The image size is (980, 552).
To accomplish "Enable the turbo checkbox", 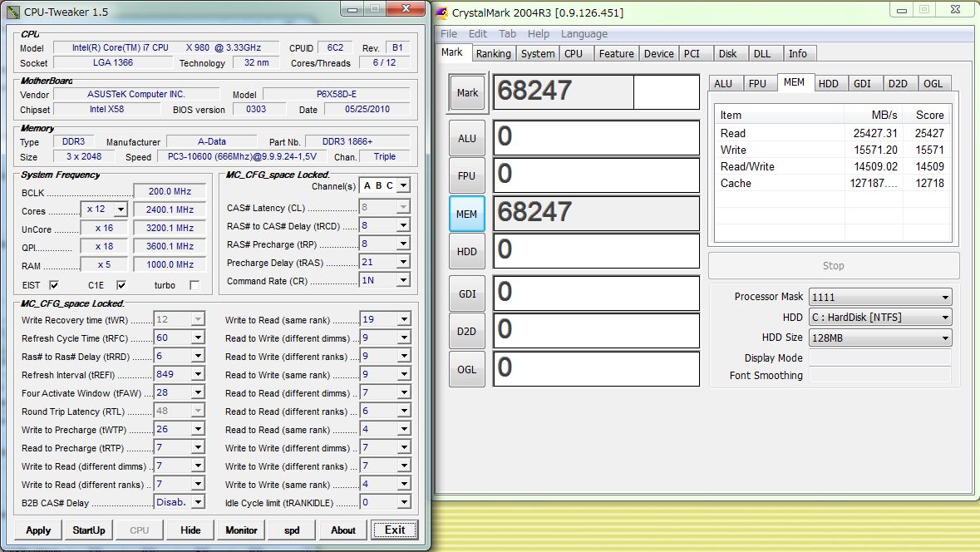I will 195,285.
